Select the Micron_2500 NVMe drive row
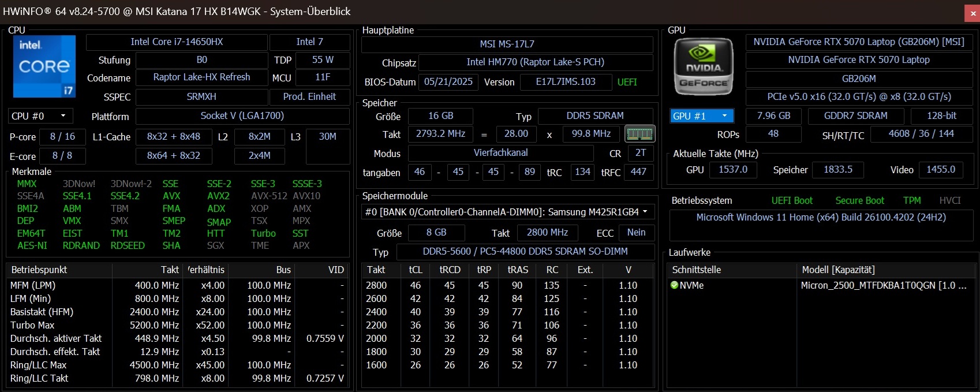 (x=882, y=285)
